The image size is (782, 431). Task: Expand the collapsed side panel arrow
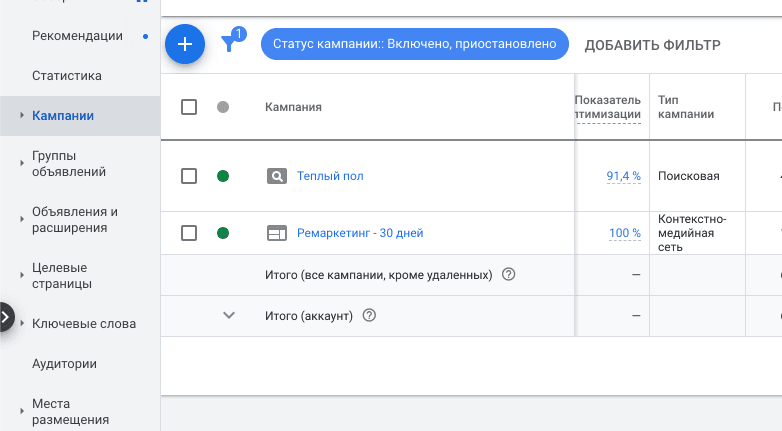click(x=5, y=317)
